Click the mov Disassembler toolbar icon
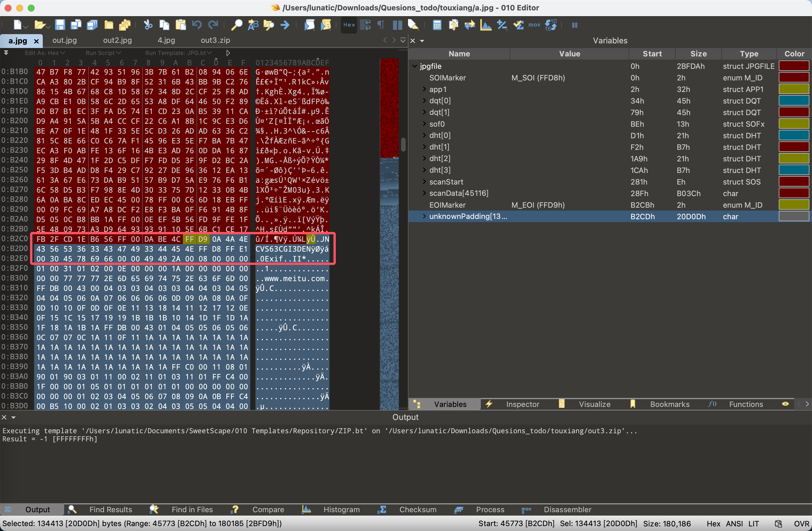This screenshot has width=812, height=531. click(534, 25)
